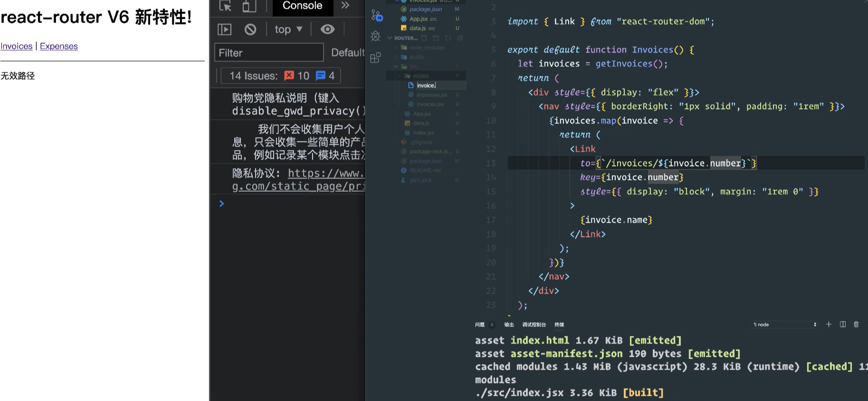Image resolution: width=868 pixels, height=401 pixels.
Task: Click the New File icon in explorer header
Action: coord(424,38)
